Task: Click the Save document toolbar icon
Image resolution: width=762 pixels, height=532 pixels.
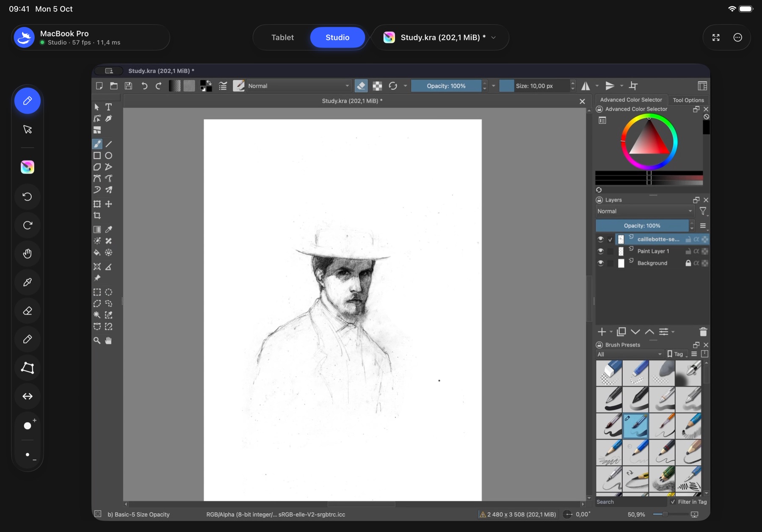Action: [x=128, y=86]
